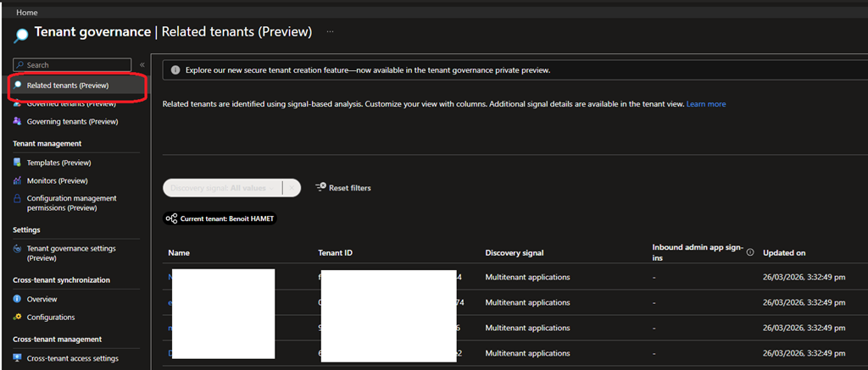868x370 pixels.
Task: Click the Configuration management permissions lock icon
Action: coord(17,198)
